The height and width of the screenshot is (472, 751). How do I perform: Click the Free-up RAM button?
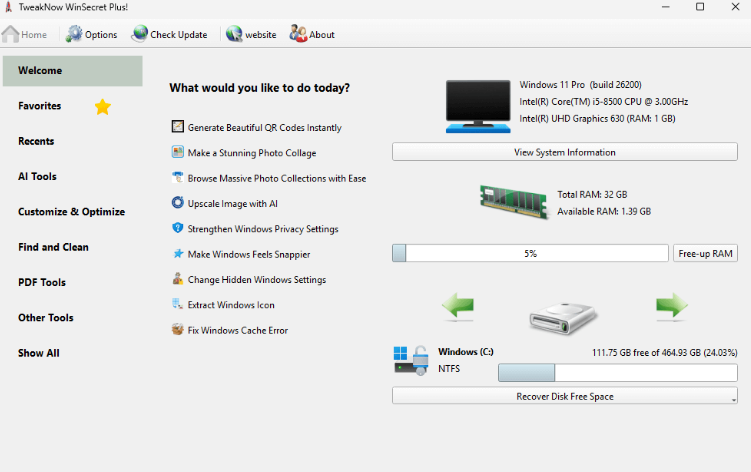705,253
